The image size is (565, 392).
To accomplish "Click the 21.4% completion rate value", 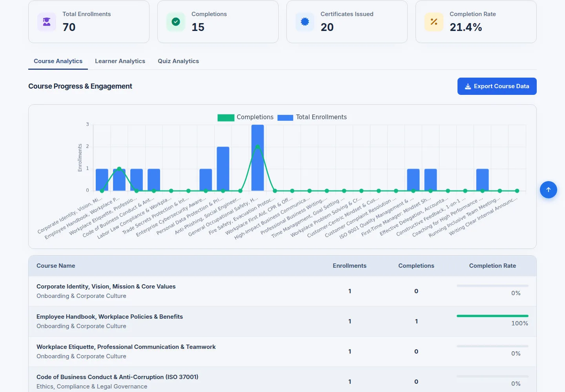I will [x=466, y=27].
